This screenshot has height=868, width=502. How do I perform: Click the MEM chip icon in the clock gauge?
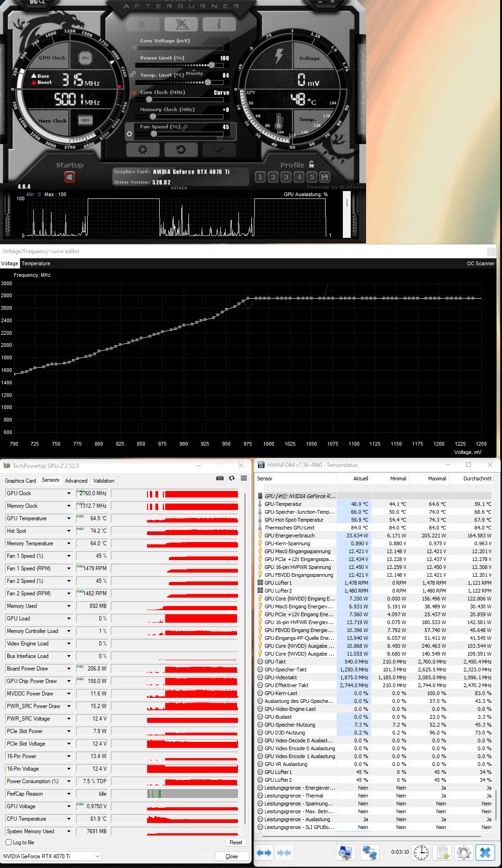click(85, 121)
